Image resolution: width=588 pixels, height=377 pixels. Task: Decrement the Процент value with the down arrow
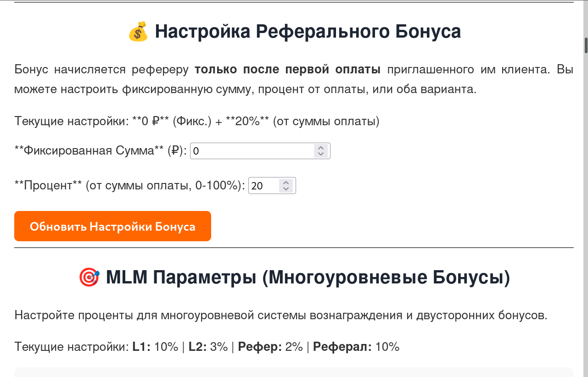coord(286,188)
